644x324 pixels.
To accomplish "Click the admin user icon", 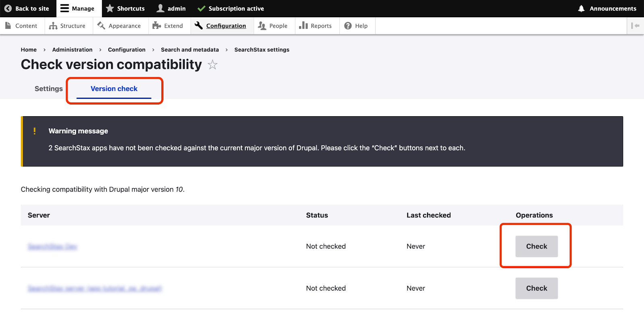I will click(160, 8).
